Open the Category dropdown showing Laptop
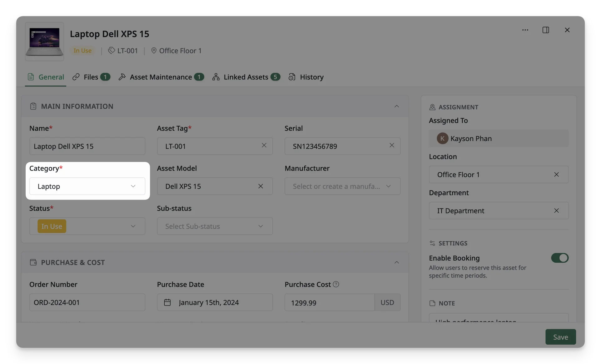The height and width of the screenshot is (364, 601). click(87, 186)
